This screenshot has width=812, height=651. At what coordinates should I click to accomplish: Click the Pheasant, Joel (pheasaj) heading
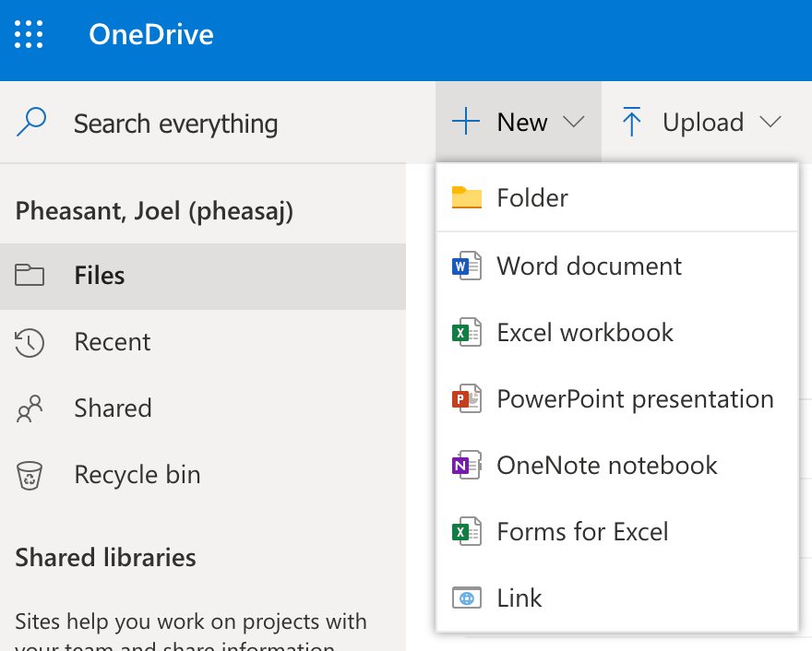click(x=154, y=211)
